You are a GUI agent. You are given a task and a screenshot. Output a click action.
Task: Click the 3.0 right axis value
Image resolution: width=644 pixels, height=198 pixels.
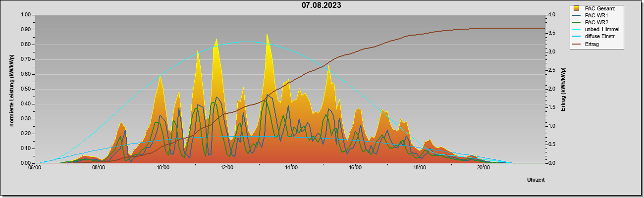point(552,52)
